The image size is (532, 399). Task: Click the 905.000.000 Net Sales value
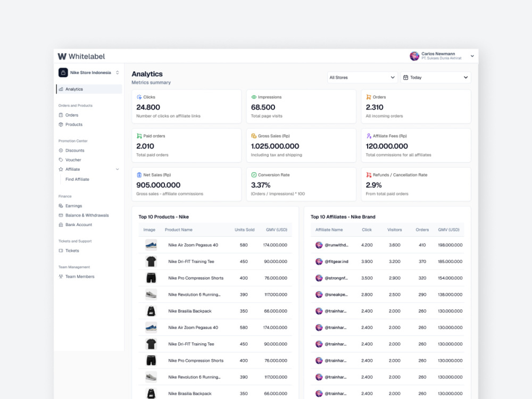point(158,185)
